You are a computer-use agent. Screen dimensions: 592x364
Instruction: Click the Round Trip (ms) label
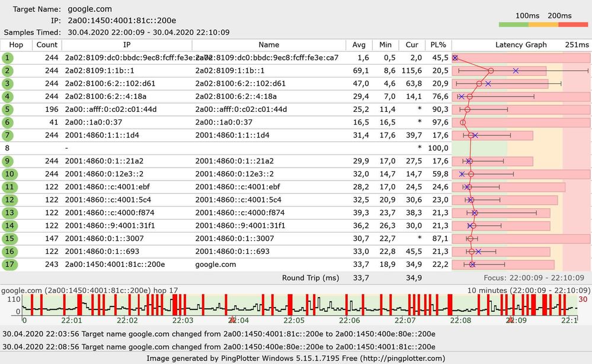click(311, 278)
